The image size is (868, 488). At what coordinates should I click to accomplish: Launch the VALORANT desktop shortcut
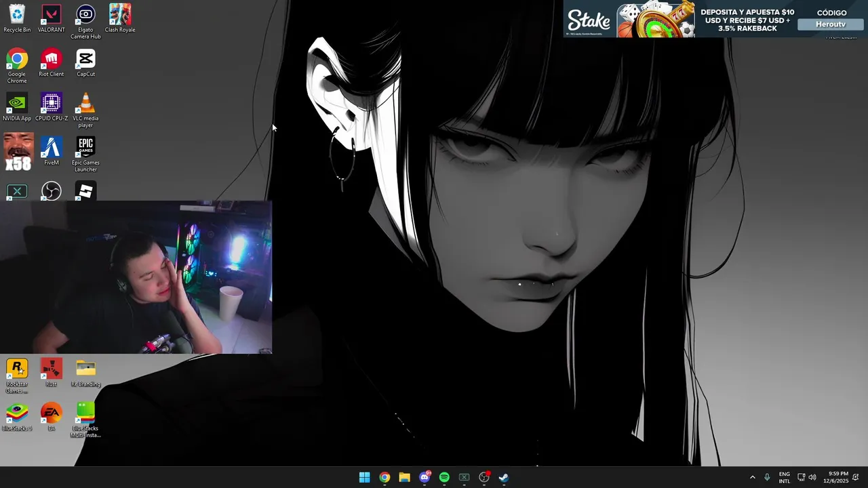coord(52,19)
